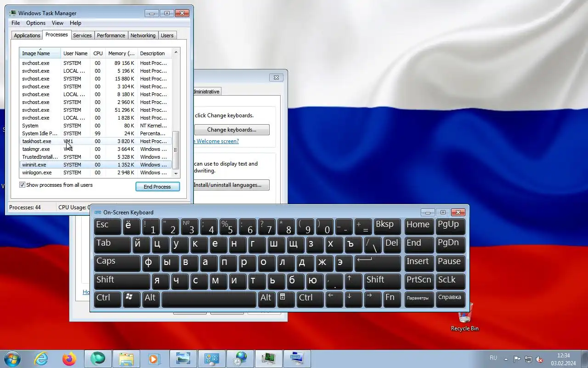Image resolution: width=588 pixels, height=368 pixels.
Task: Switch to the Networking tab
Action: point(143,35)
